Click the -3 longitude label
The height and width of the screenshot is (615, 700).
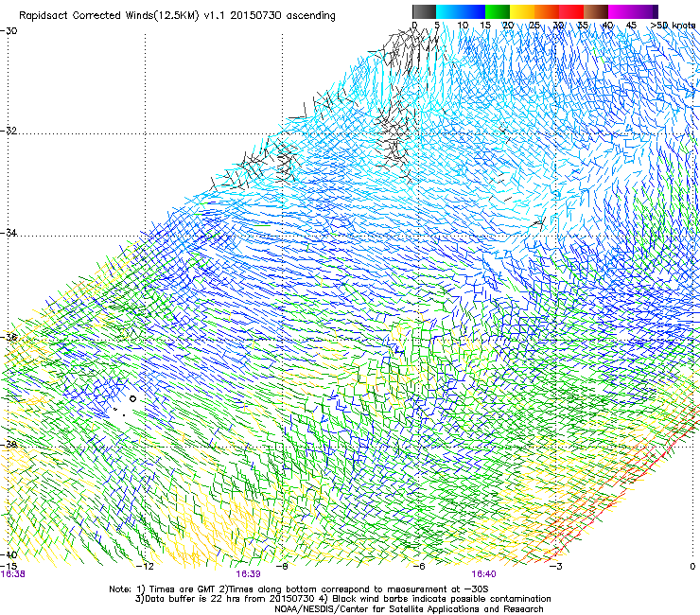click(556, 567)
